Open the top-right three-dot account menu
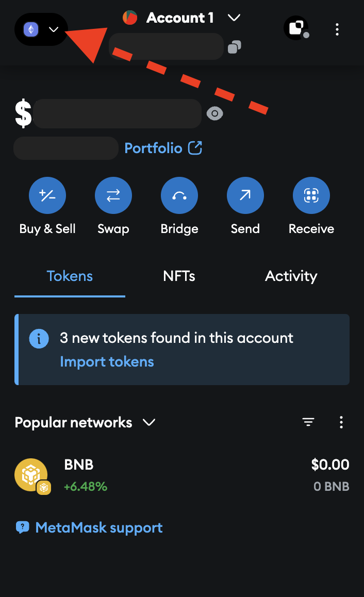 pos(337,29)
